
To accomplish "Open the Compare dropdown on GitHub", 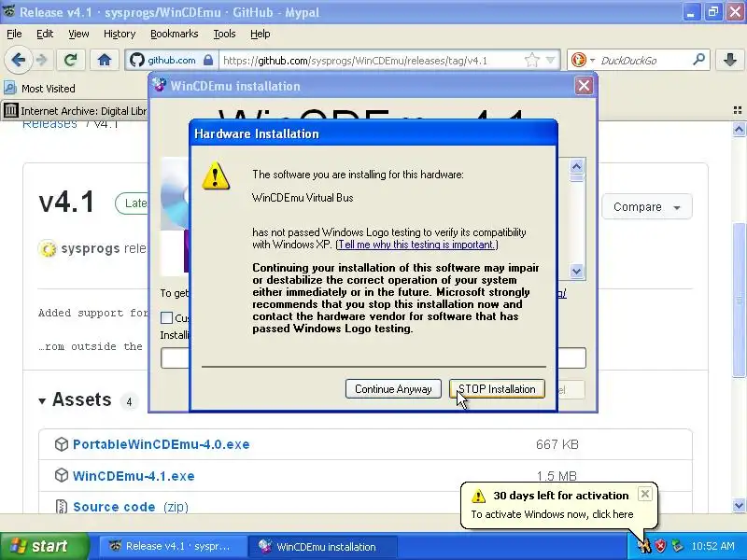I will click(646, 207).
